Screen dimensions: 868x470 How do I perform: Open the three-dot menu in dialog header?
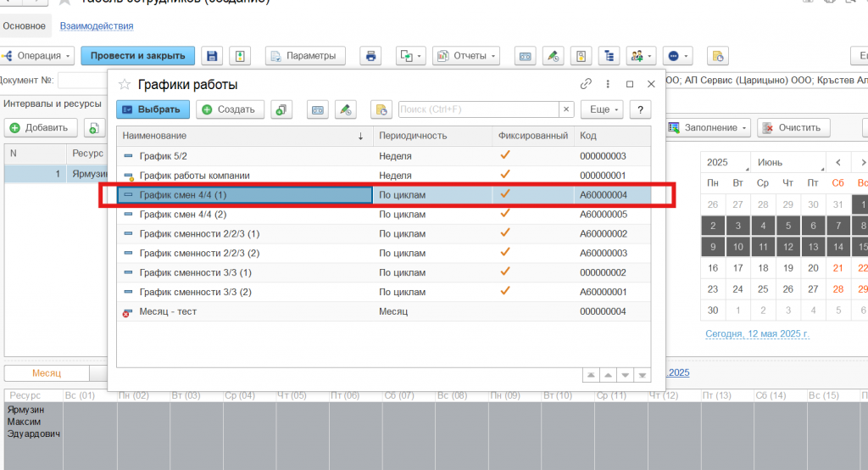(608, 84)
